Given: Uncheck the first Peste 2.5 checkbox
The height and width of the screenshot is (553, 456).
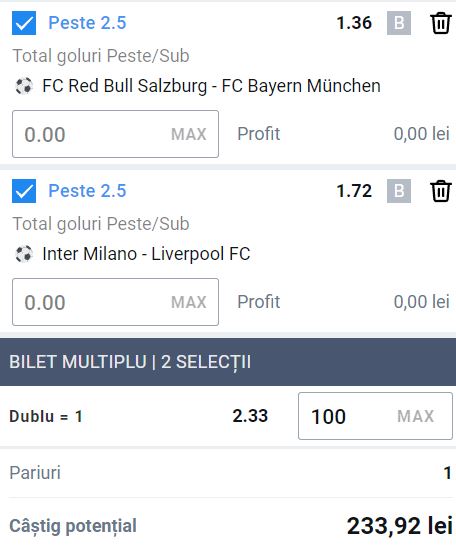Looking at the screenshot, I should (24, 23).
